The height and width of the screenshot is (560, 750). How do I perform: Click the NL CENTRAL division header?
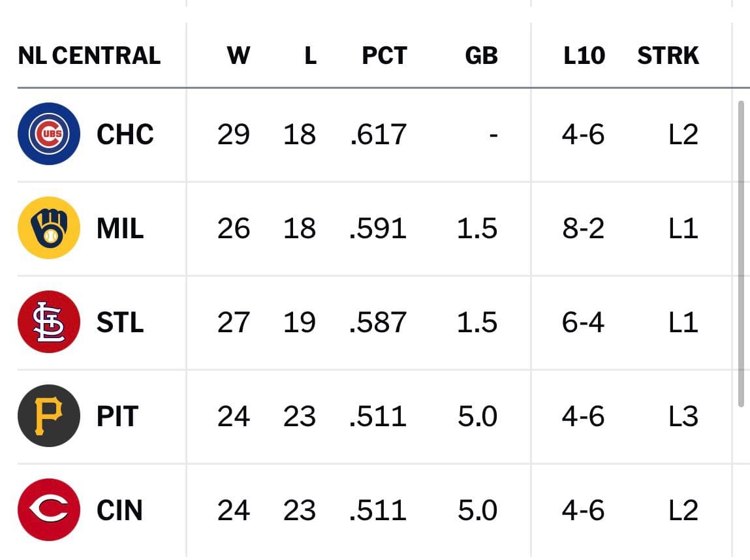[89, 55]
